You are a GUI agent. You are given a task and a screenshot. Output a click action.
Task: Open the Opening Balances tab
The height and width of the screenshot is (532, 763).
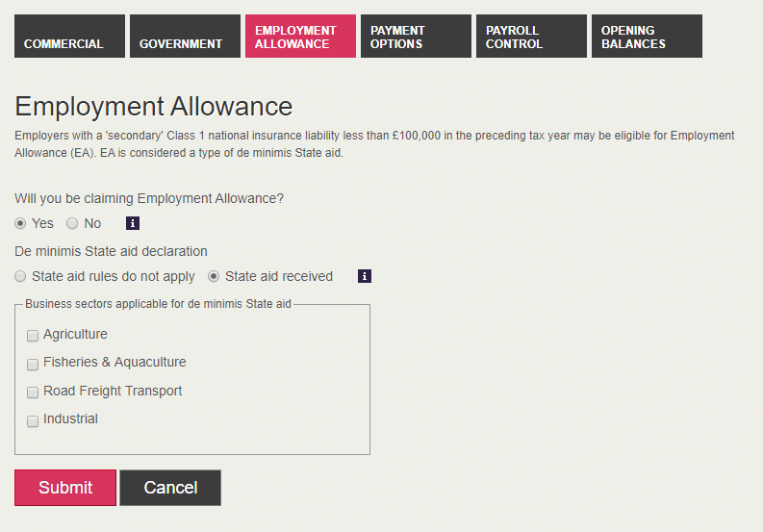coord(647,37)
